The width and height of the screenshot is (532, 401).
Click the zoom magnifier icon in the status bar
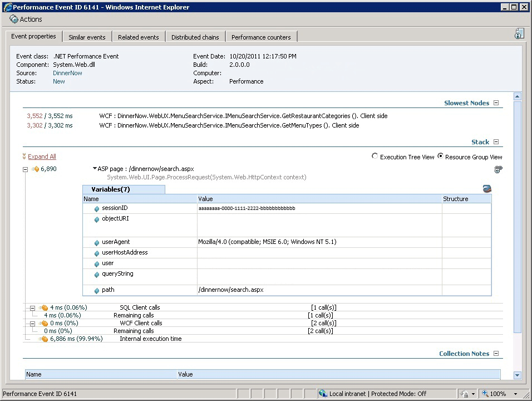[x=485, y=394]
